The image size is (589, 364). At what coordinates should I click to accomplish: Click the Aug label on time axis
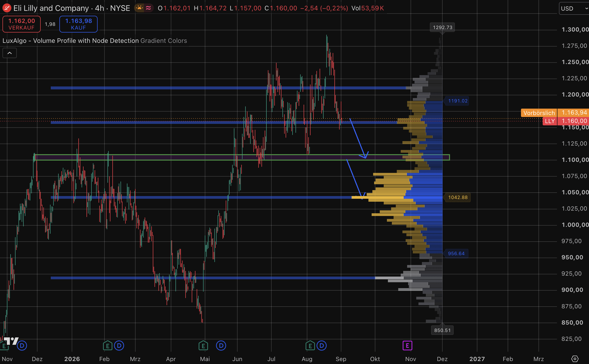(307, 359)
